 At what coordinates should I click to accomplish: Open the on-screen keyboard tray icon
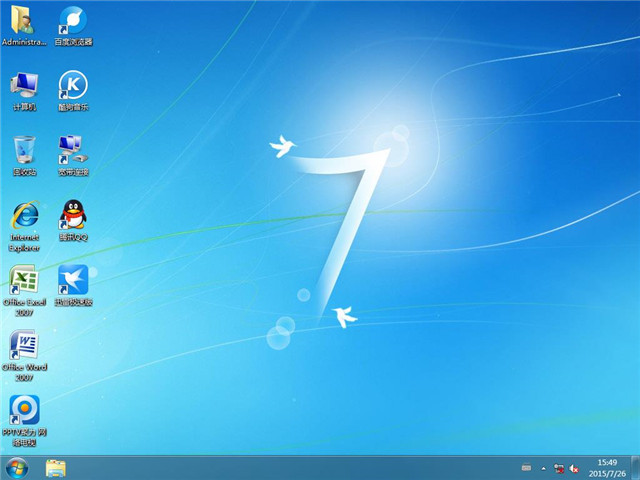[x=527, y=468]
